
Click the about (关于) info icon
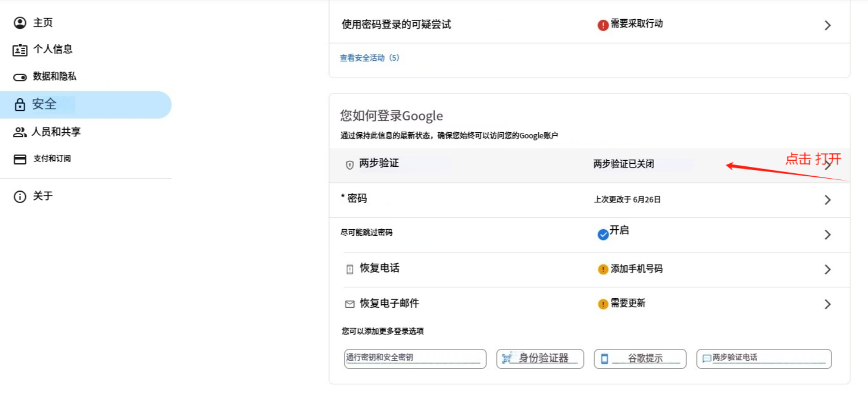20,197
